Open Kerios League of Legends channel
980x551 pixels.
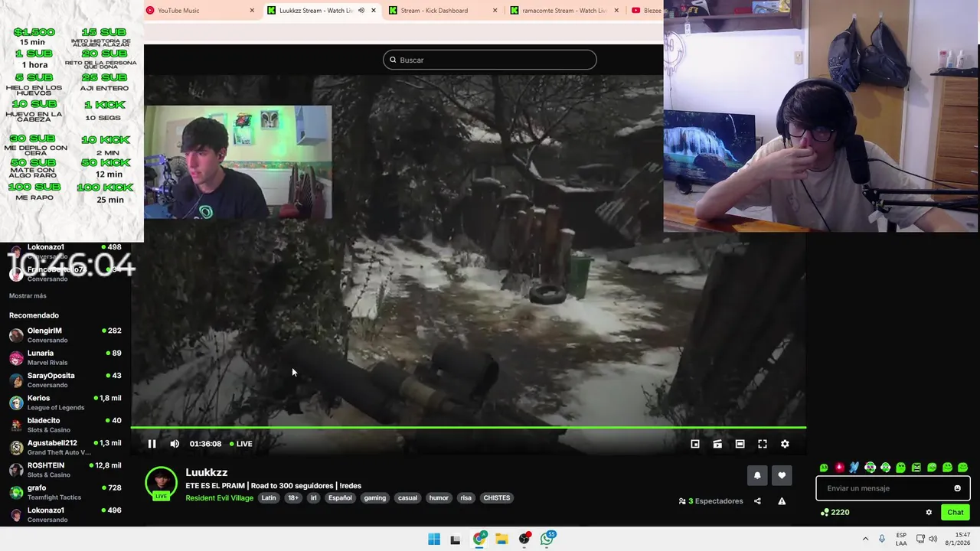click(x=65, y=403)
